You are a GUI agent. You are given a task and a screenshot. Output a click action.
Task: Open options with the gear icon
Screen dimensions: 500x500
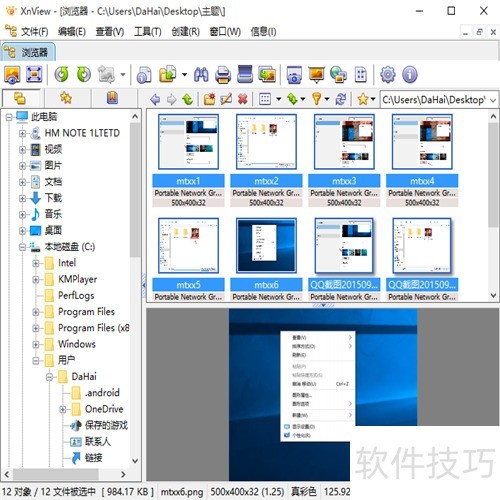(x=388, y=74)
